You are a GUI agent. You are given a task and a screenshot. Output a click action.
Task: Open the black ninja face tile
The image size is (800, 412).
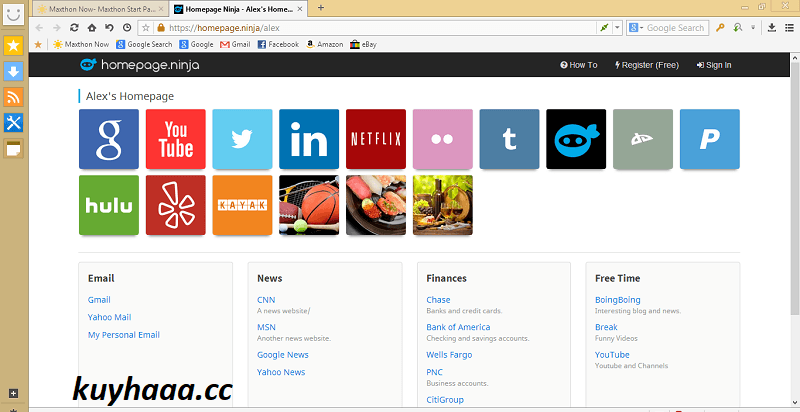click(576, 139)
